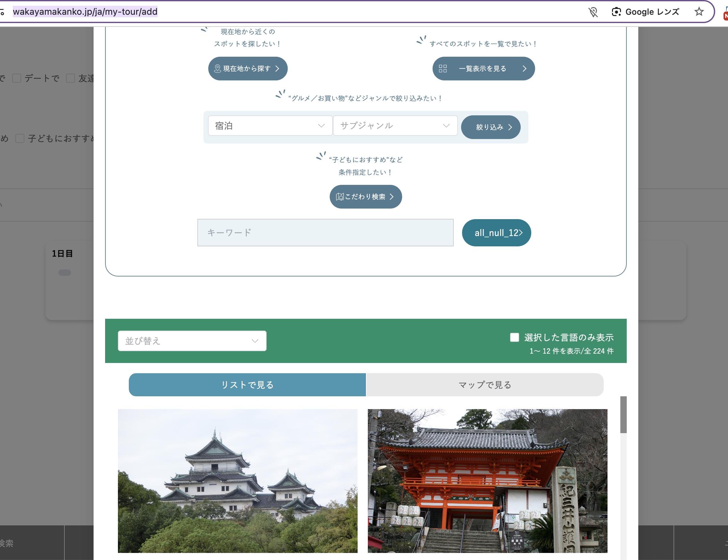This screenshot has width=728, height=560.
Task: Click the site info icon left of the URL
Action: 2,12
